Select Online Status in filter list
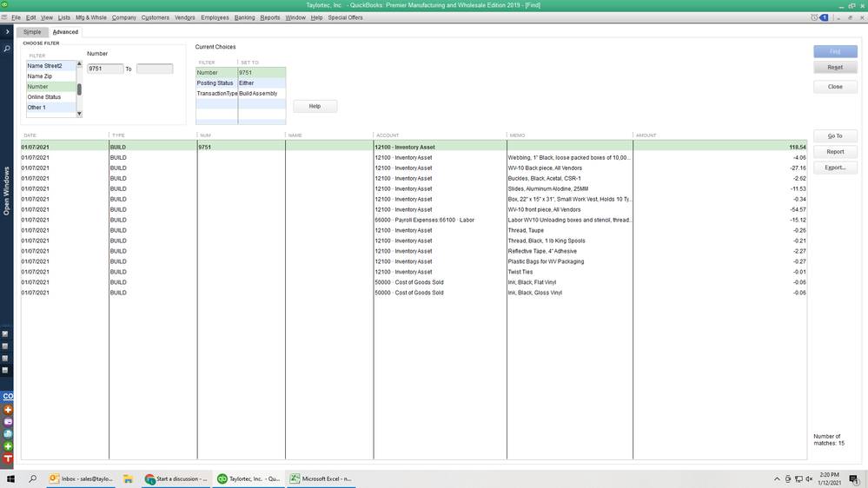The width and height of the screenshot is (868, 488). 51,97
